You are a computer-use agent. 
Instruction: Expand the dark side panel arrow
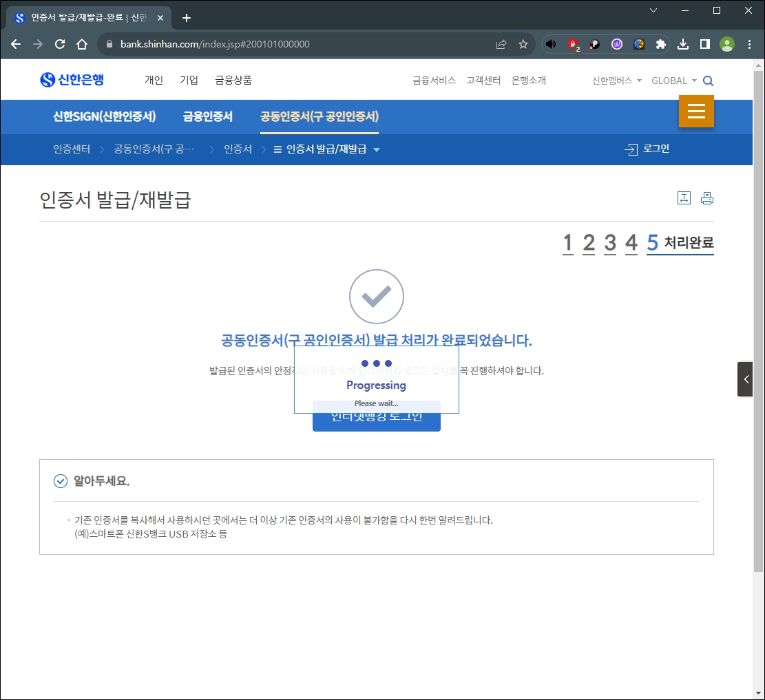tap(746, 379)
